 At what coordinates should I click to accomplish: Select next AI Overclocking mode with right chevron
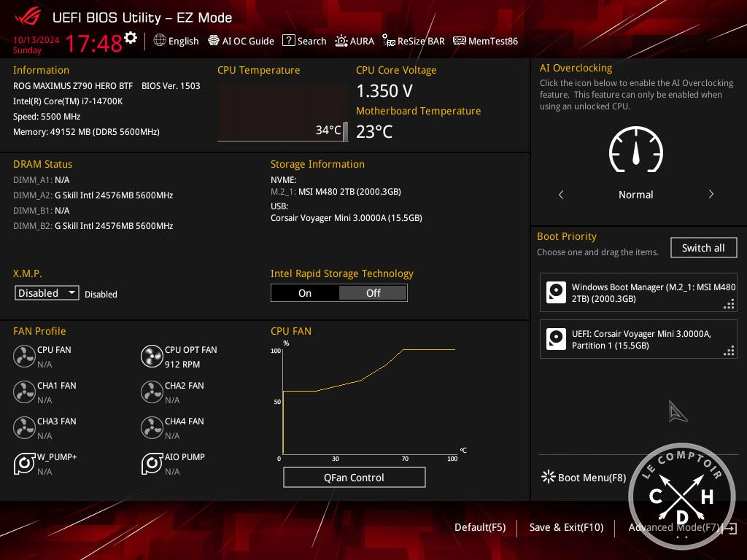tap(711, 195)
